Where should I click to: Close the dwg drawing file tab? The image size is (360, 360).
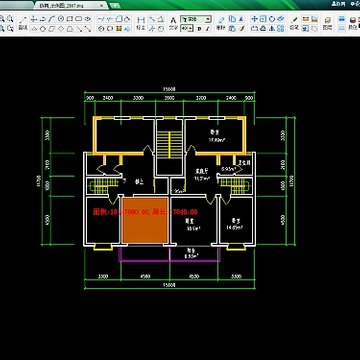pos(101,6)
